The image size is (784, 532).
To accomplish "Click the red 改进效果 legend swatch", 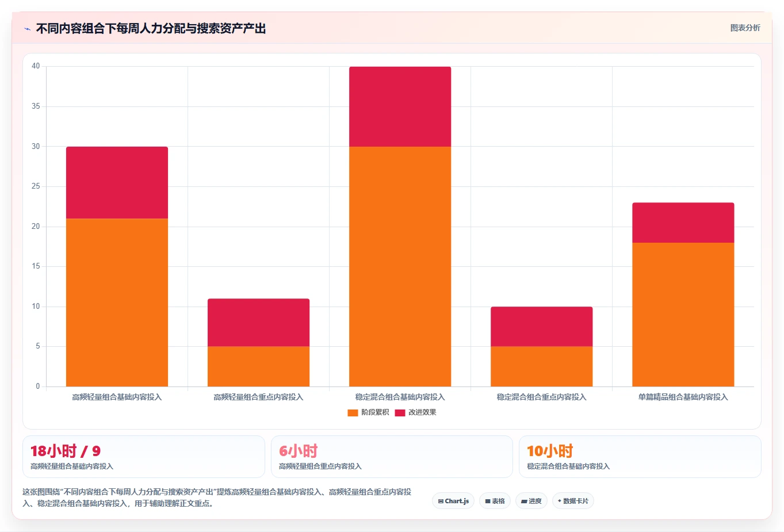I will click(x=400, y=413).
